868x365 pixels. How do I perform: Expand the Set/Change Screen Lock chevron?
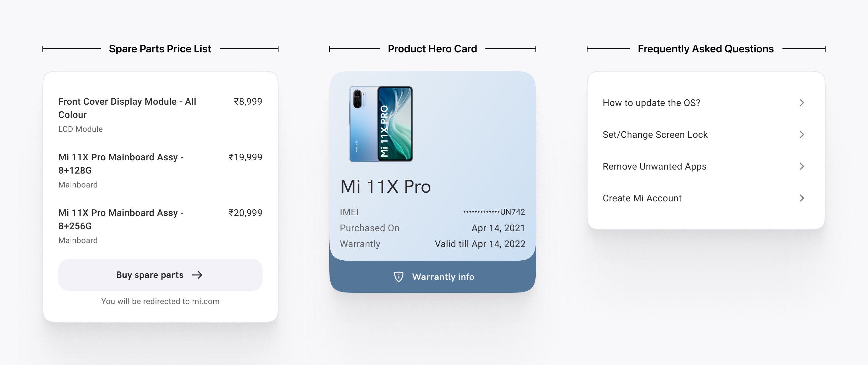point(802,135)
